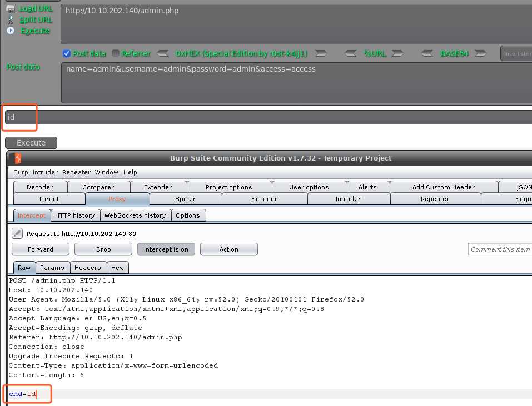Open the Repeater menu in the menu bar
The image size is (532, 406).
[76, 172]
